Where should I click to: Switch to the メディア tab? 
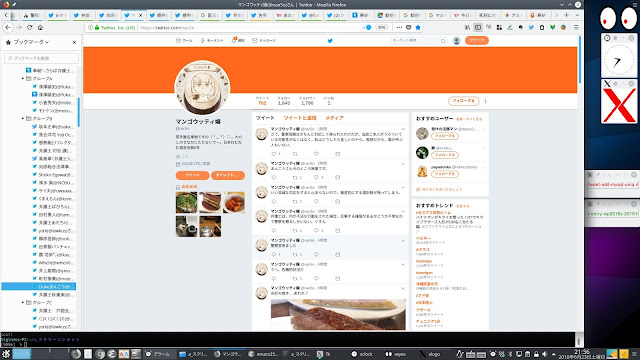[334, 118]
